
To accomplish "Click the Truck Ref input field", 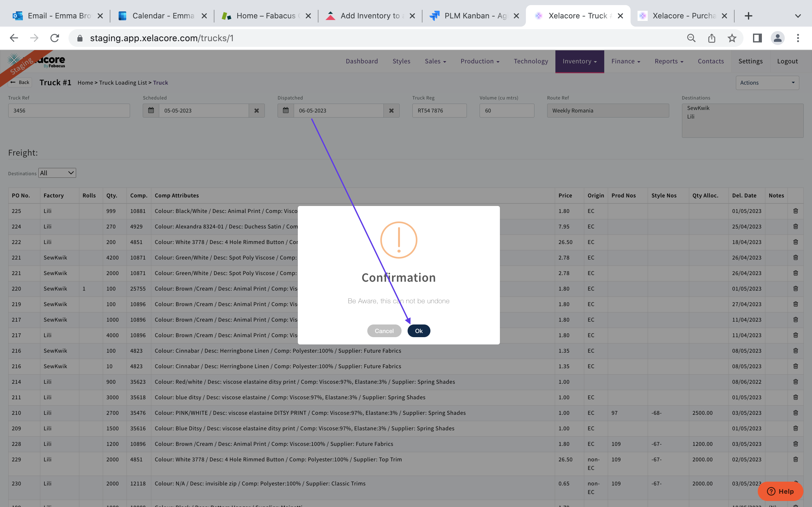I will [69, 111].
